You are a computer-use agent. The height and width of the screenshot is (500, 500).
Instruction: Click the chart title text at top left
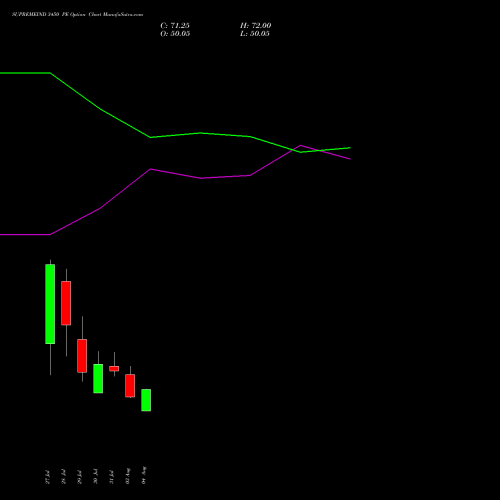77,15
